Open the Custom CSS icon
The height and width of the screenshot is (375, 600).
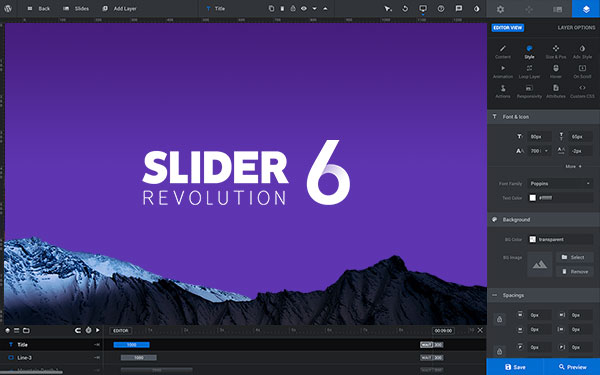(x=582, y=91)
